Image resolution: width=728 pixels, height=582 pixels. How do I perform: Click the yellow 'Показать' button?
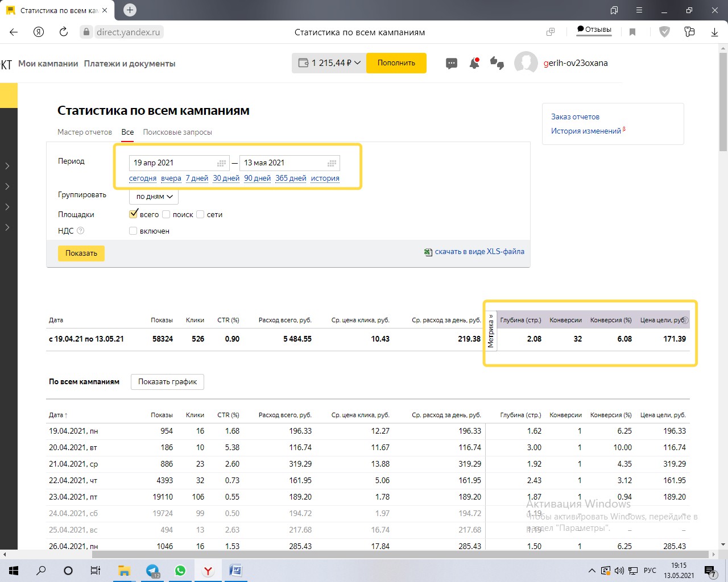[x=81, y=253]
